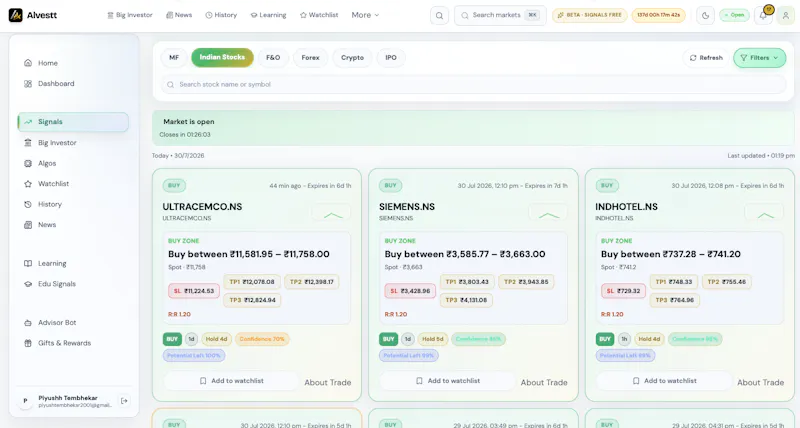Switch to the IPO tab
800x428 pixels.
pyautogui.click(x=391, y=58)
